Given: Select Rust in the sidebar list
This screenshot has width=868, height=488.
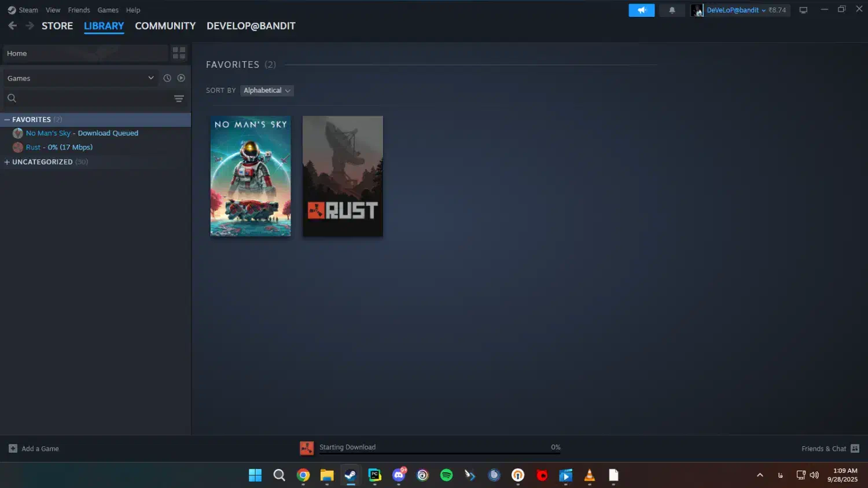Looking at the screenshot, I should point(33,148).
